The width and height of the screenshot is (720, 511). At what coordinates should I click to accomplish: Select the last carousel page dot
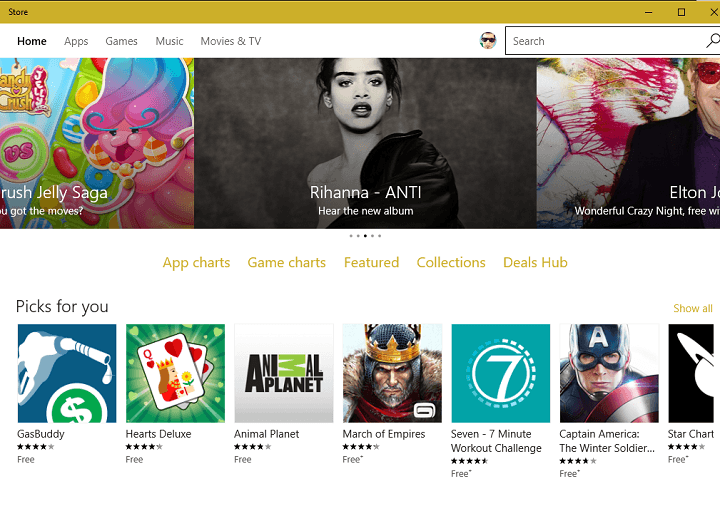pyautogui.click(x=380, y=236)
